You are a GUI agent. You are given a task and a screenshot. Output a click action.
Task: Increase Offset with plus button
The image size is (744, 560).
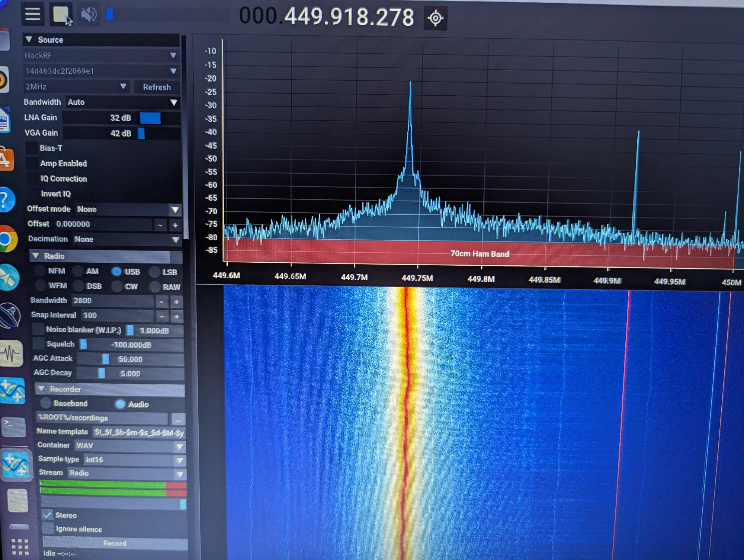point(175,225)
